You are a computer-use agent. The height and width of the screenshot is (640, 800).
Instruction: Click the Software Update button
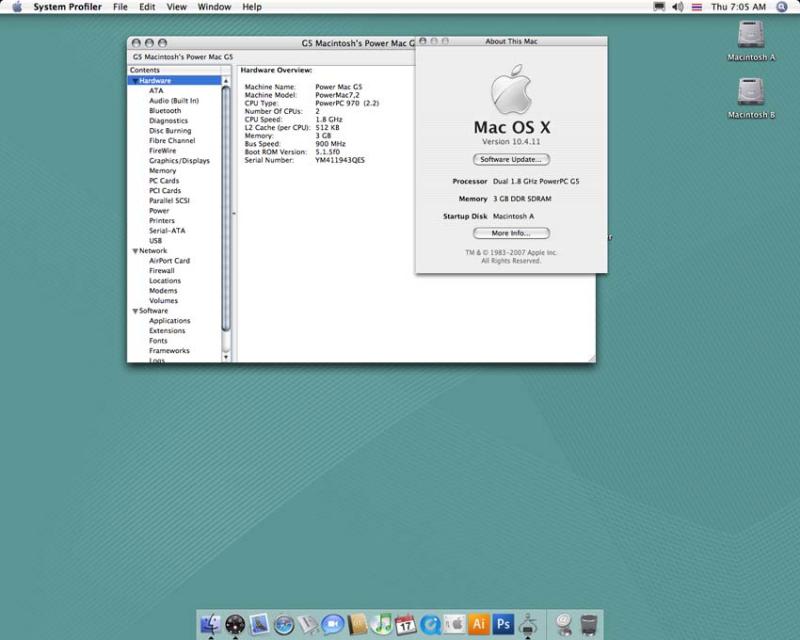[x=511, y=159]
